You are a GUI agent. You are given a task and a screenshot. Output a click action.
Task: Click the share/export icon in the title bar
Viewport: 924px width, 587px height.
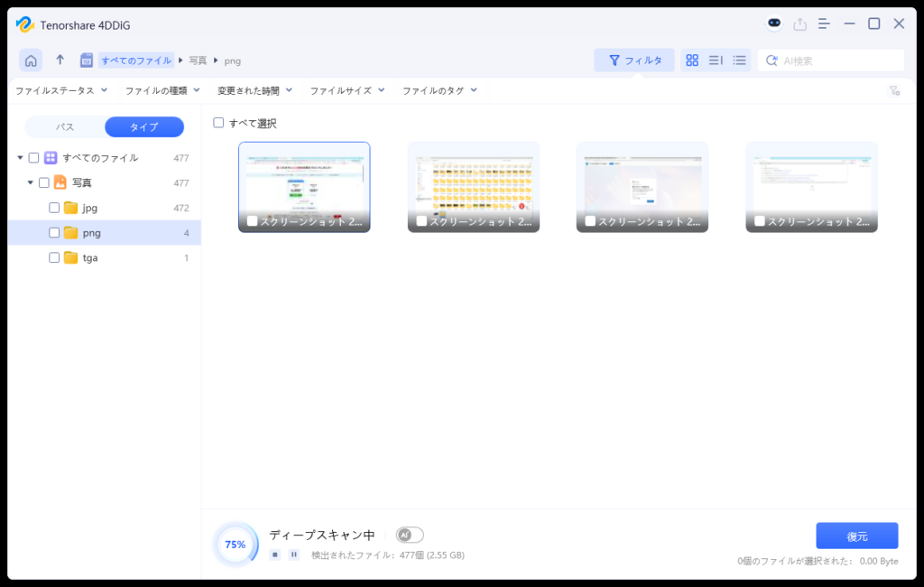[799, 23]
